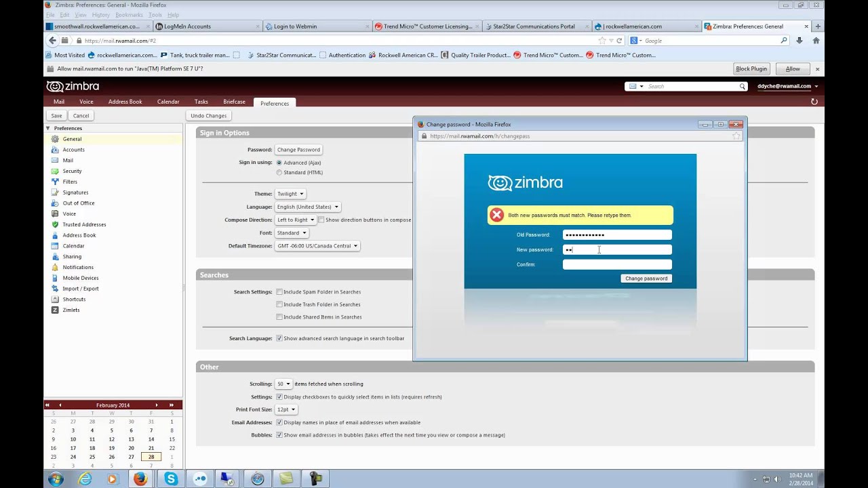Switch to the Address Book tab

(x=125, y=102)
